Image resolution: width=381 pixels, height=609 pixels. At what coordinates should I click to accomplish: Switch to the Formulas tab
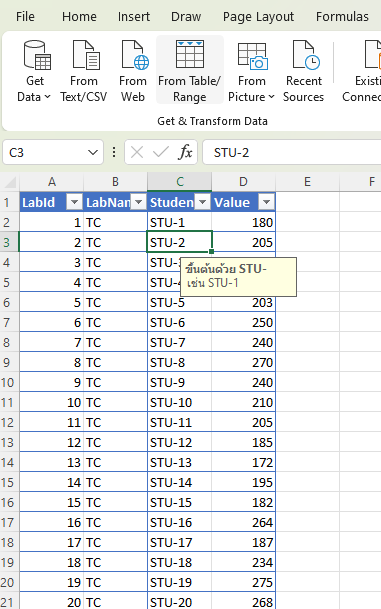click(x=342, y=17)
